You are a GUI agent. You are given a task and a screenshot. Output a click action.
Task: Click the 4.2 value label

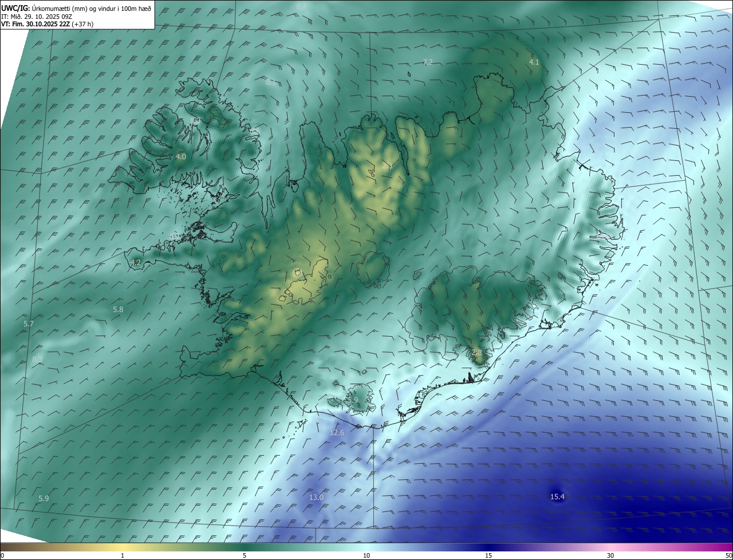pyautogui.click(x=136, y=262)
